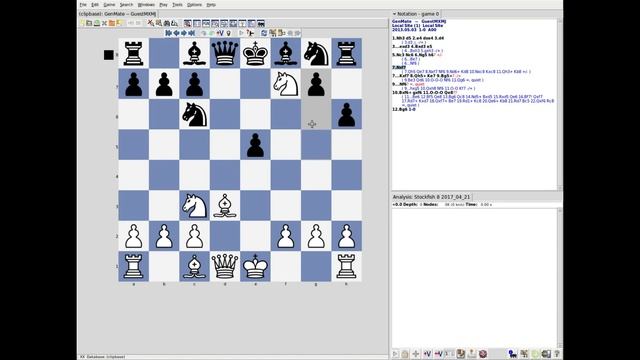Select the Notation game 0 tab
Screen dimensions: 640x360
click(x=416, y=14)
